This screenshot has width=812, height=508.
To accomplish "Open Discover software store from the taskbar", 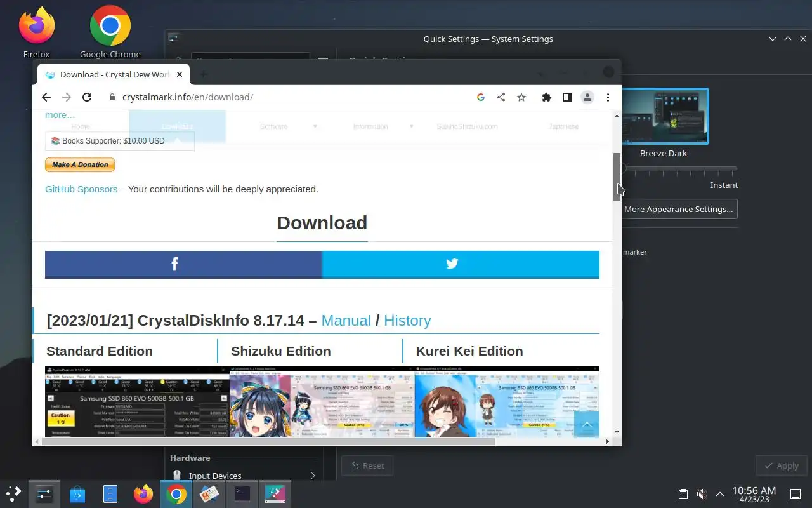I will (77, 493).
